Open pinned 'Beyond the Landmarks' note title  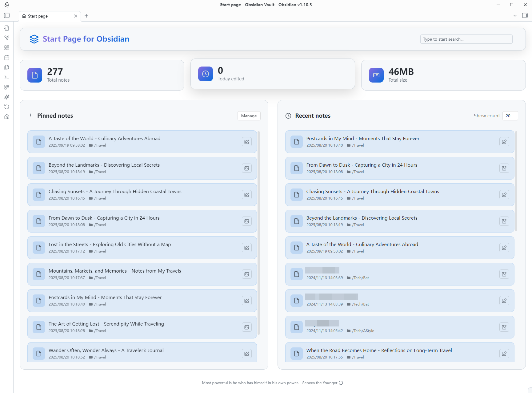click(104, 165)
